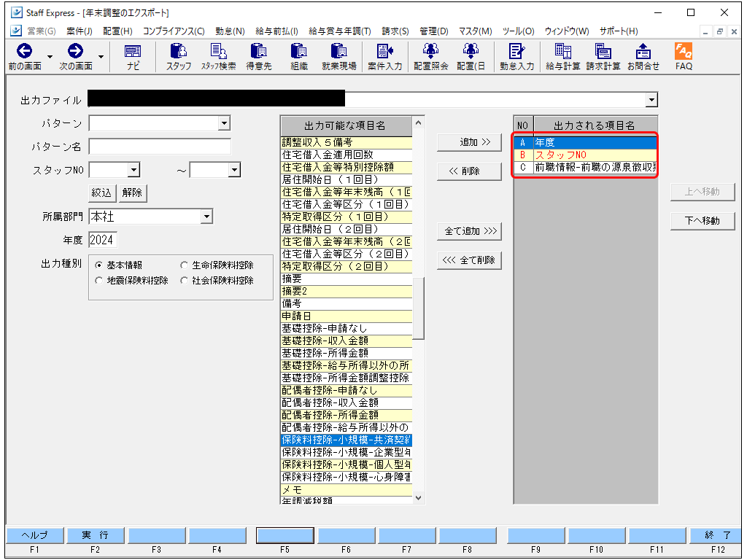The height and width of the screenshot is (560, 747).
Task: Select 保険料控除-小規模-共済契約 highlighted row
Action: (347, 440)
